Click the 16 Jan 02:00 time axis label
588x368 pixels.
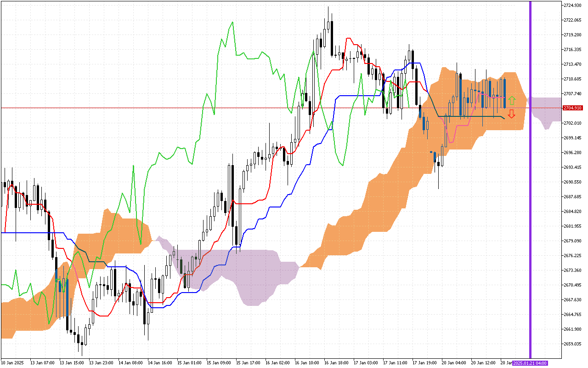click(x=277, y=363)
